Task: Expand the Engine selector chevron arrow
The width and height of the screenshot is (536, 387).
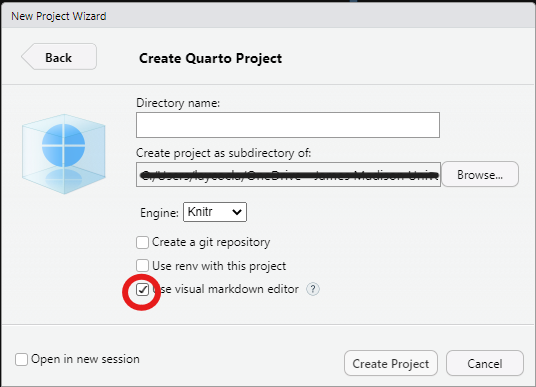Action: coord(237,212)
